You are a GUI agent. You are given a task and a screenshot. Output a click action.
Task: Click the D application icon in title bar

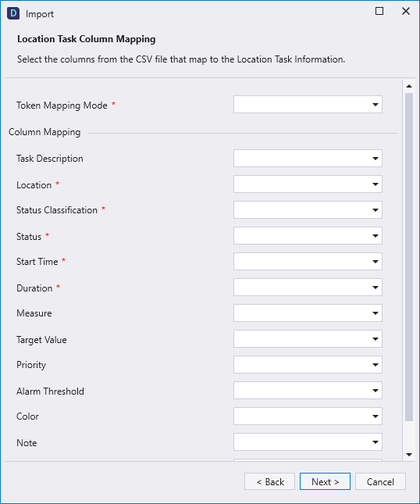click(13, 13)
